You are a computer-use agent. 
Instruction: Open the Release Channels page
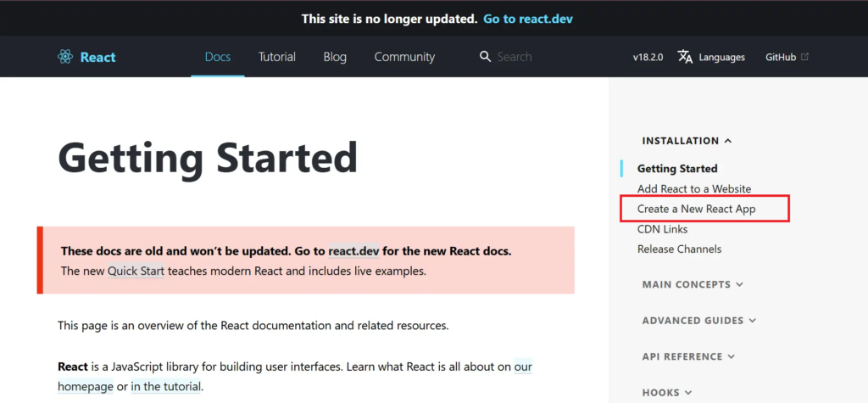pos(679,249)
